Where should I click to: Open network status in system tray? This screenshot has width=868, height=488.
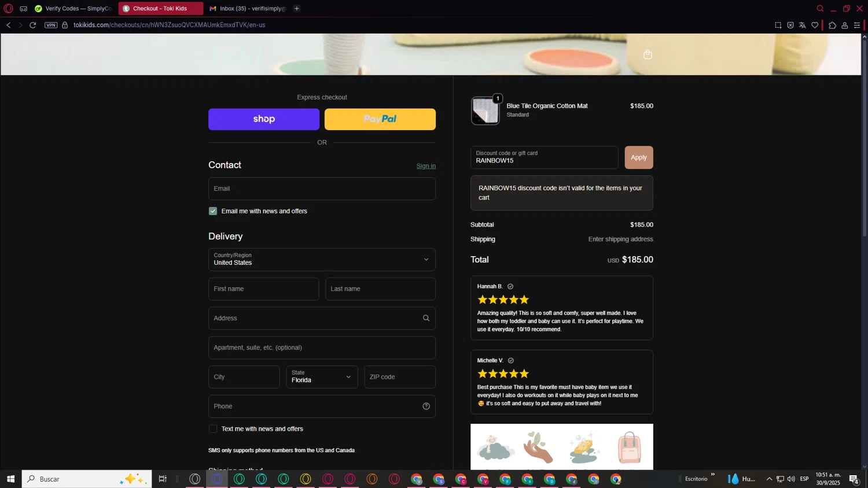point(780,479)
